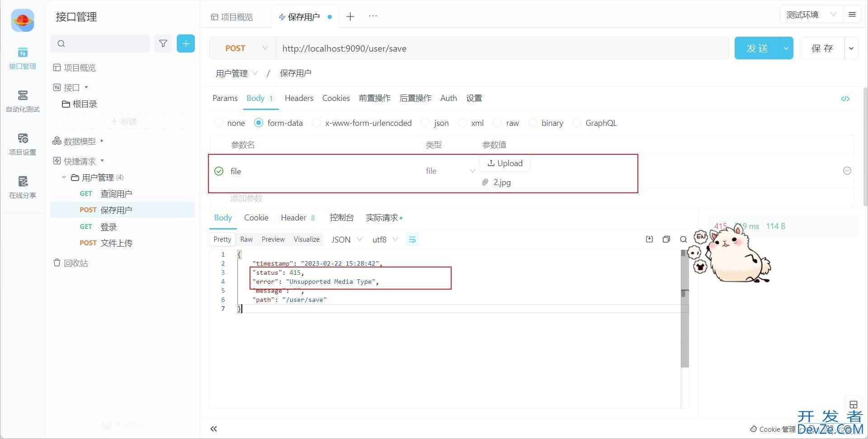Switch to the Headers request tab
This screenshot has height=439, width=868.
click(x=299, y=98)
